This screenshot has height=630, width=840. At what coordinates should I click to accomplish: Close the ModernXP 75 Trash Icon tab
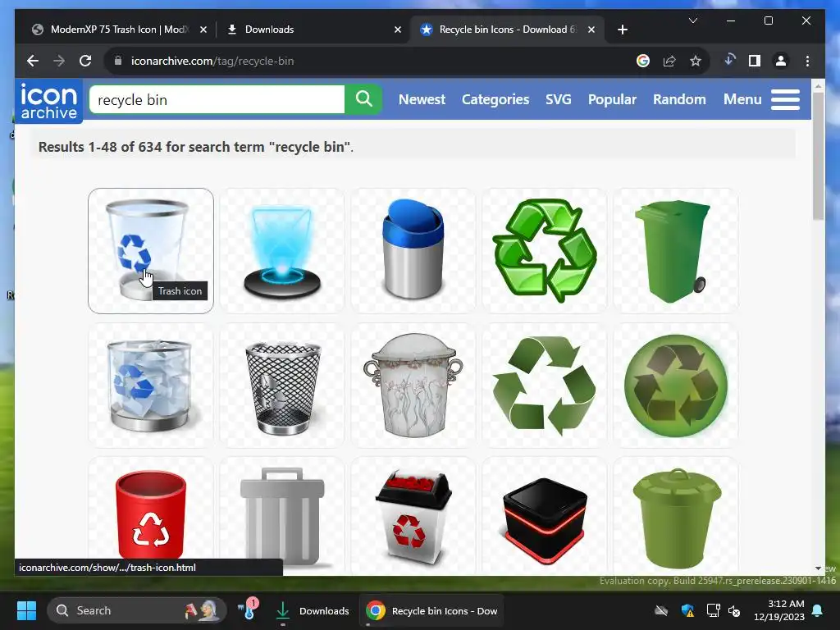coord(203,30)
